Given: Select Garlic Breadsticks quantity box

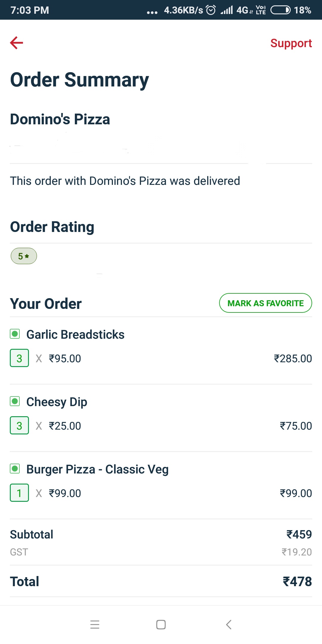Looking at the screenshot, I should pos(19,358).
